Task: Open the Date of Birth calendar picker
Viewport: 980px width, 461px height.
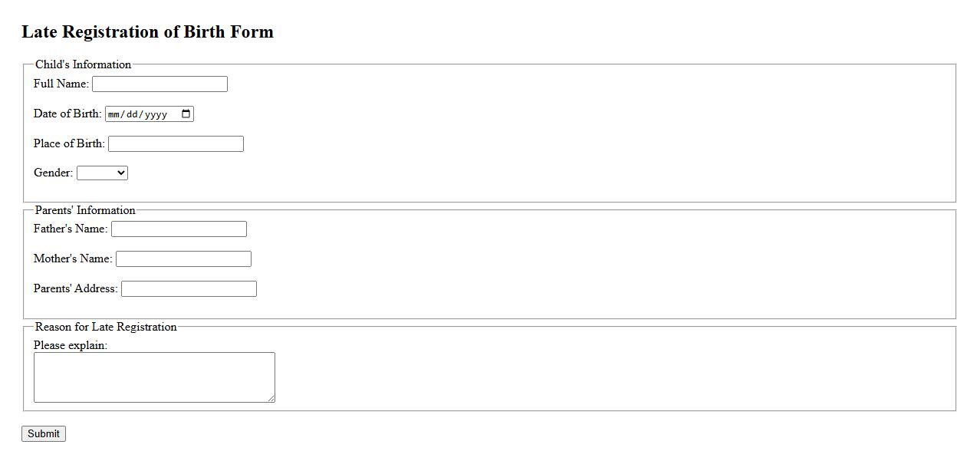Action: [x=186, y=114]
